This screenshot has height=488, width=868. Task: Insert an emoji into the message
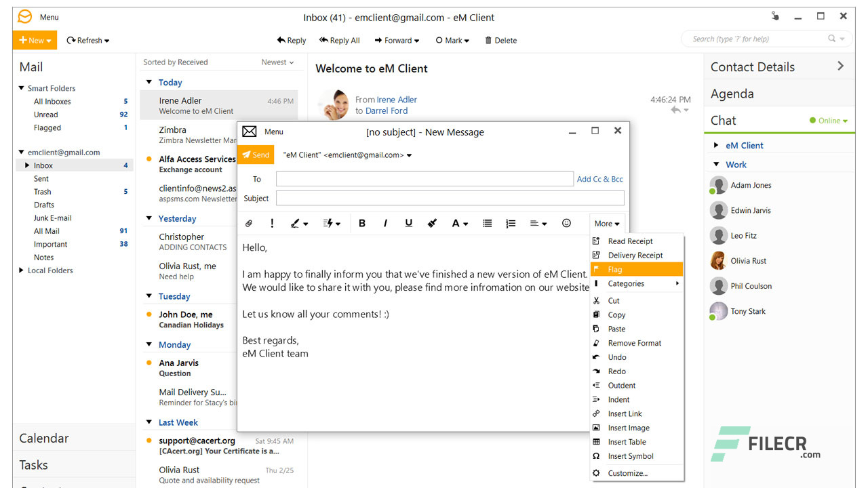tap(566, 223)
